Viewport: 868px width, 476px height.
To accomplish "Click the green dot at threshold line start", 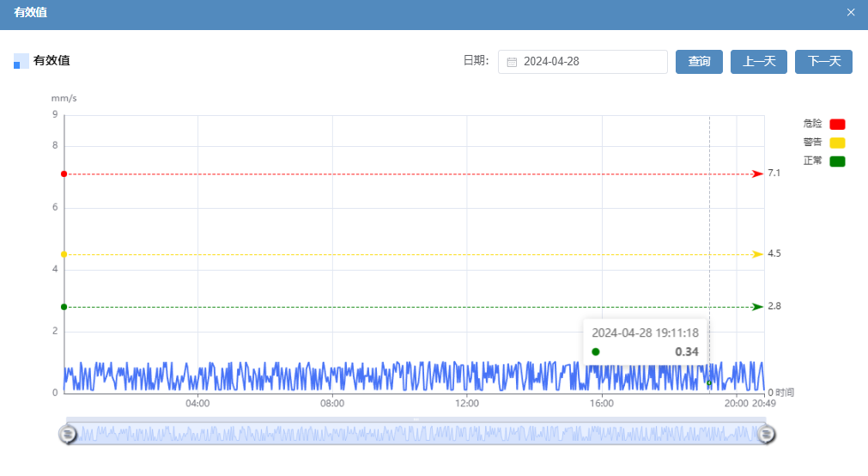I will pyautogui.click(x=64, y=307).
